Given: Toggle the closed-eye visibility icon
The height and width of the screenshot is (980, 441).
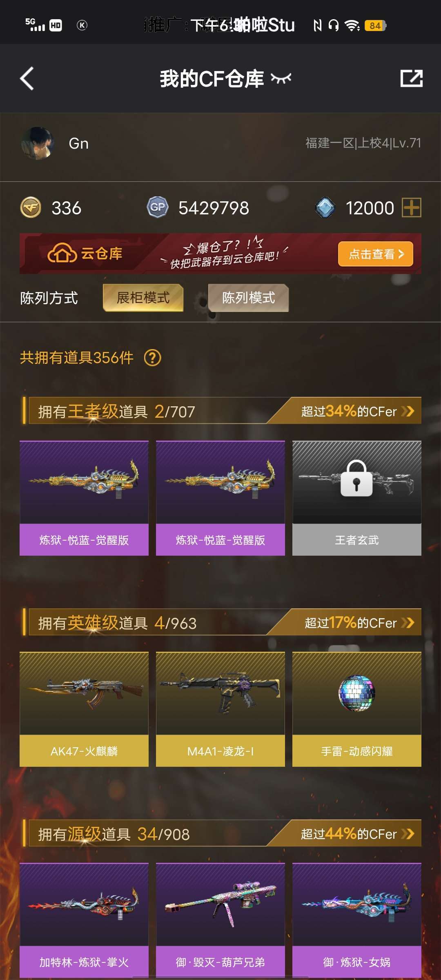Looking at the screenshot, I should [x=281, y=78].
